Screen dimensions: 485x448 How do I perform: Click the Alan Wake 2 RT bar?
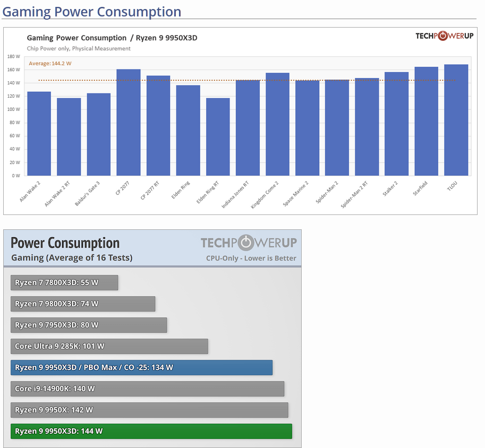click(x=69, y=136)
